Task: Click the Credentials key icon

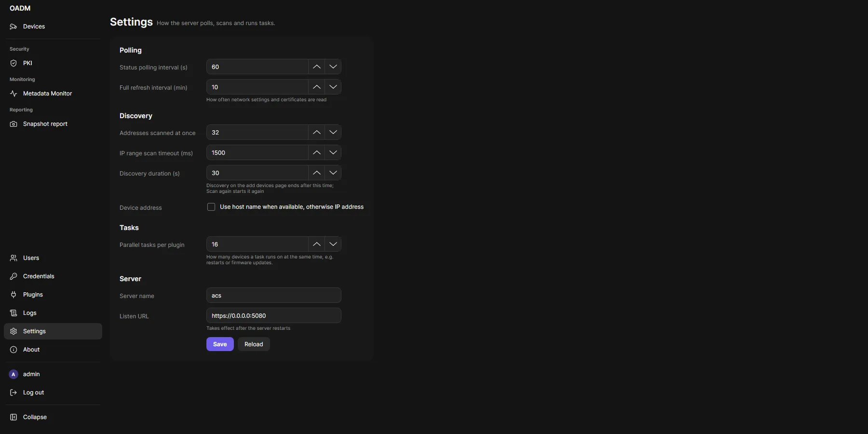Action: click(x=14, y=276)
